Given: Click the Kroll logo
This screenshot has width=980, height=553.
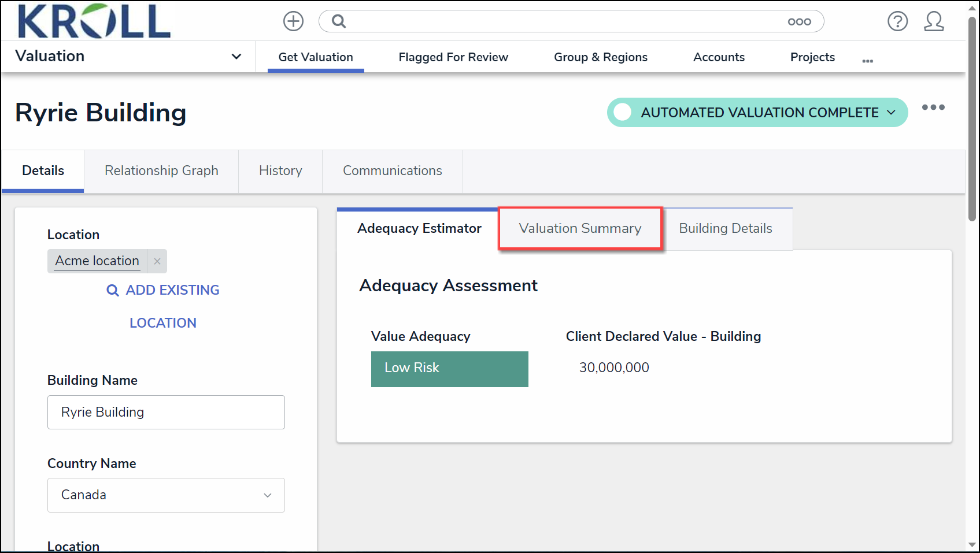Looking at the screenshot, I should tap(94, 21).
